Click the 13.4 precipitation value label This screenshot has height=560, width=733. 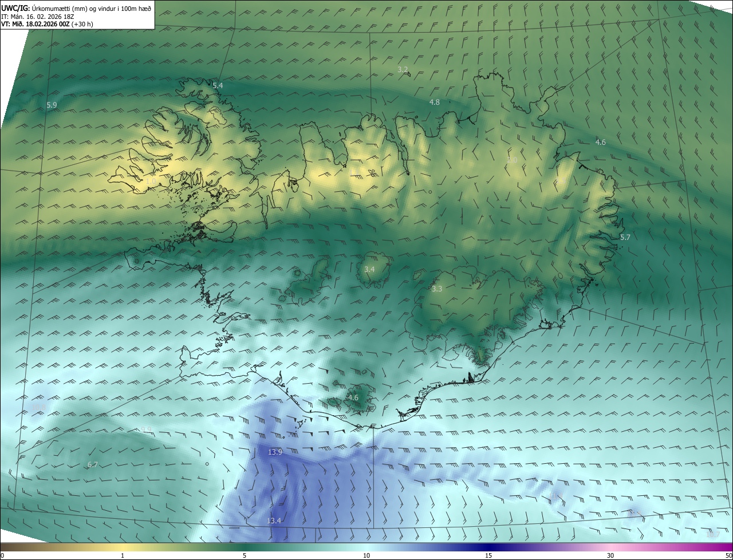pyautogui.click(x=274, y=520)
